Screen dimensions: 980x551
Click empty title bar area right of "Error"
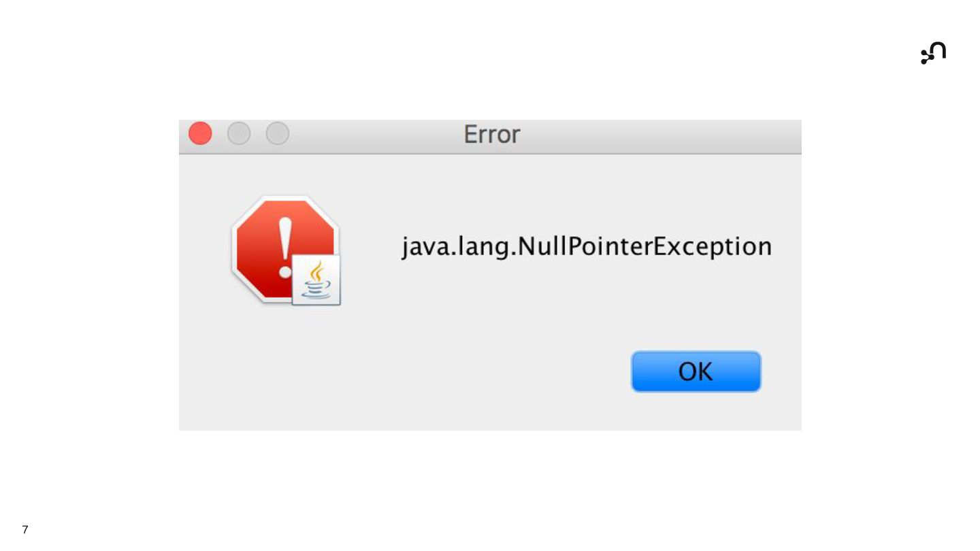(660, 136)
